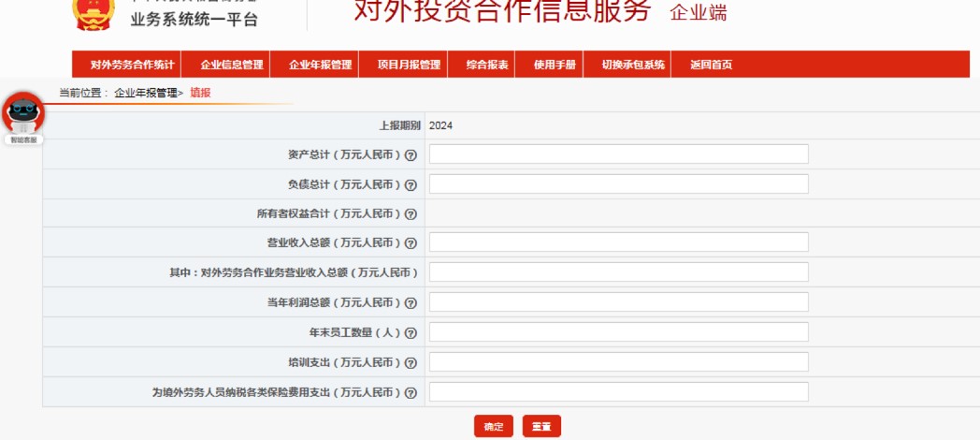Viewport: 980px width, 440px height.
Task: Open the 企业信息管理 menu
Action: [231, 65]
